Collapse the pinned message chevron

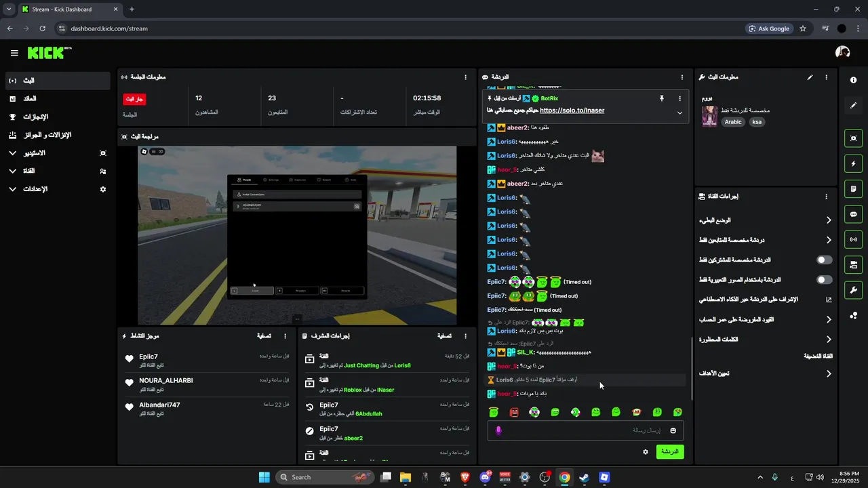679,113
